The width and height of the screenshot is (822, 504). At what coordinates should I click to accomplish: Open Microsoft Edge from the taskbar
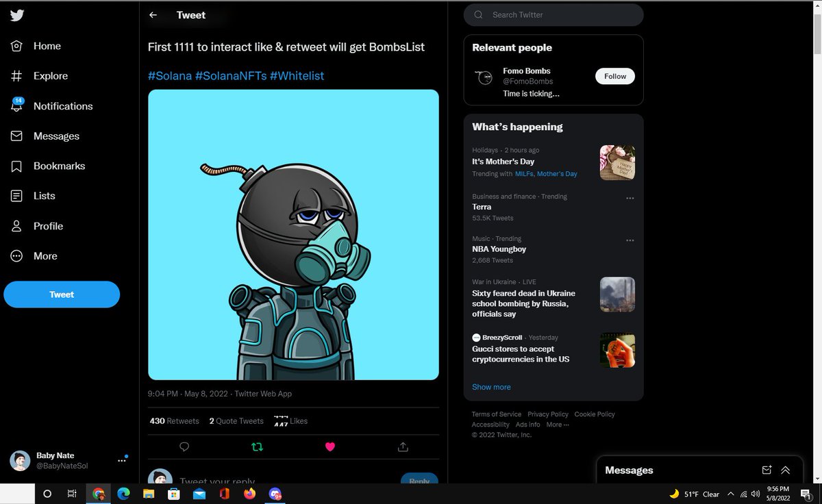[124, 494]
